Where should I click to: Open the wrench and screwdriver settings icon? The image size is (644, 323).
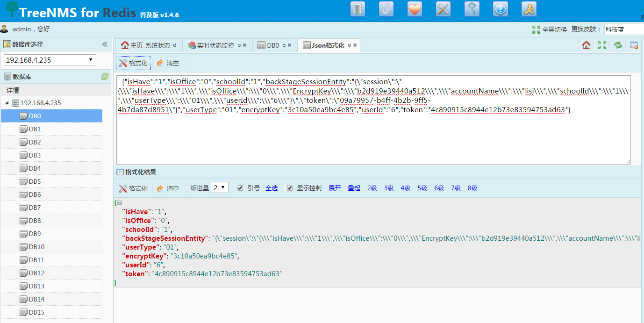(x=443, y=9)
